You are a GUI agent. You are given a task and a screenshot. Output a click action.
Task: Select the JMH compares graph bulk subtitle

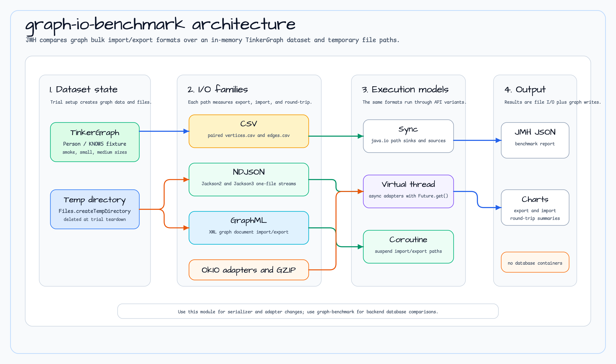[212, 40]
